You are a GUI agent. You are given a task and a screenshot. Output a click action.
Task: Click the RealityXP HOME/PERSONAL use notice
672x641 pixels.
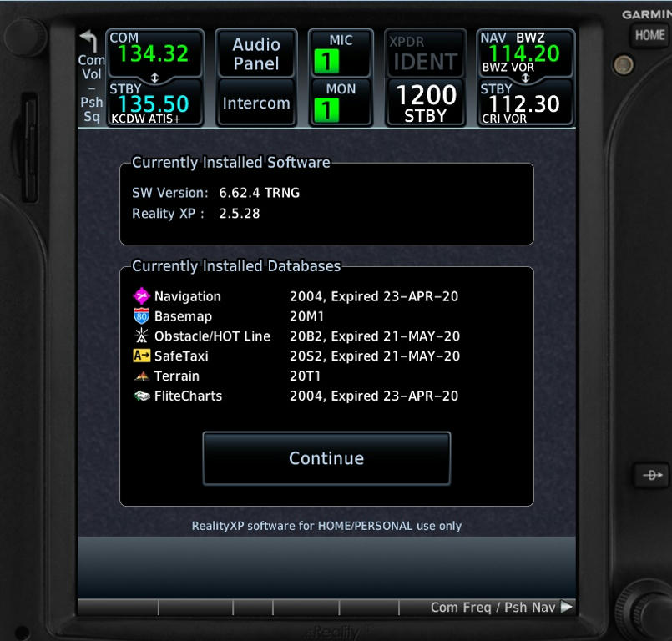coord(326,526)
